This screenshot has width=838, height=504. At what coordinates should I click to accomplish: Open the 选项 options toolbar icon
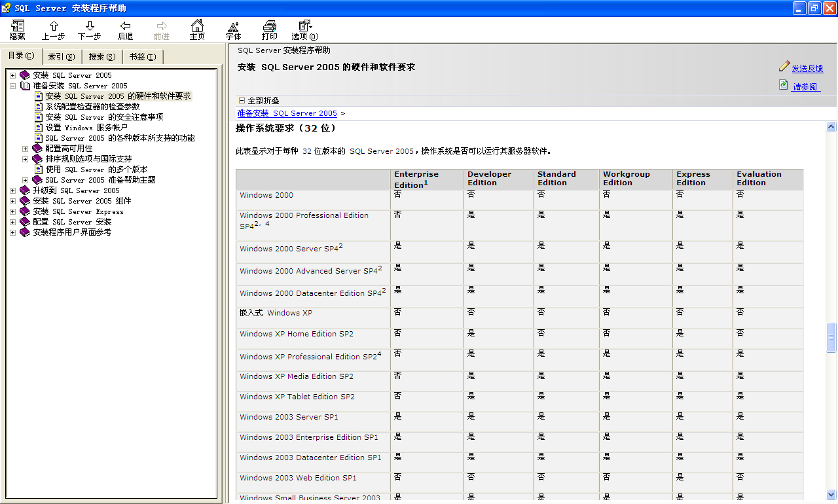(305, 26)
